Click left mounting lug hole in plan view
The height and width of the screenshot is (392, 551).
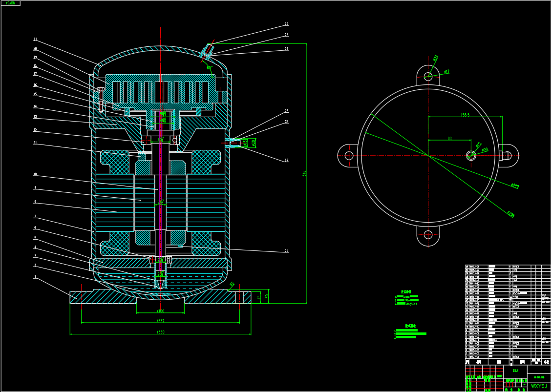(x=349, y=155)
